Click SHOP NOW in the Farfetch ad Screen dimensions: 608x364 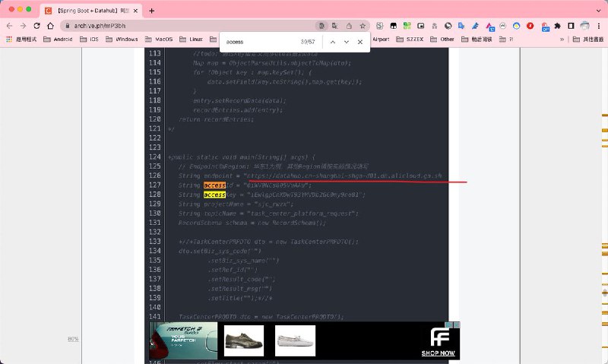click(x=439, y=353)
